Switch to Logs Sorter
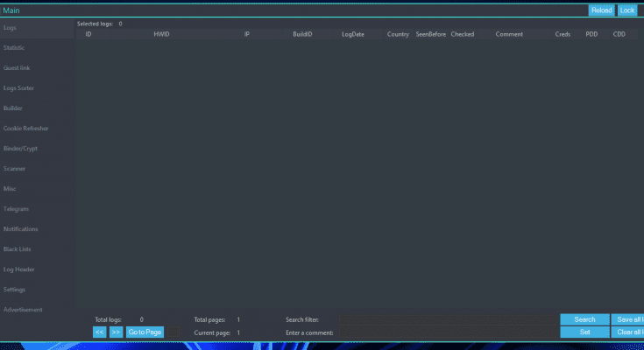The width and height of the screenshot is (644, 350). [x=18, y=87]
